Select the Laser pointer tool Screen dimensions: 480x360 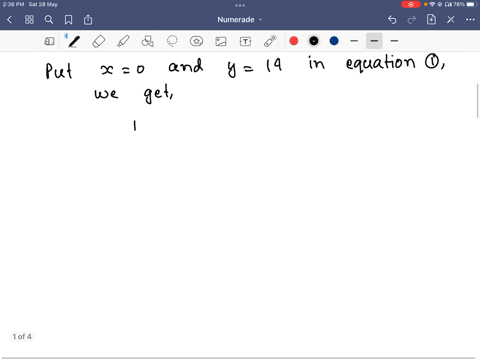[x=270, y=41]
